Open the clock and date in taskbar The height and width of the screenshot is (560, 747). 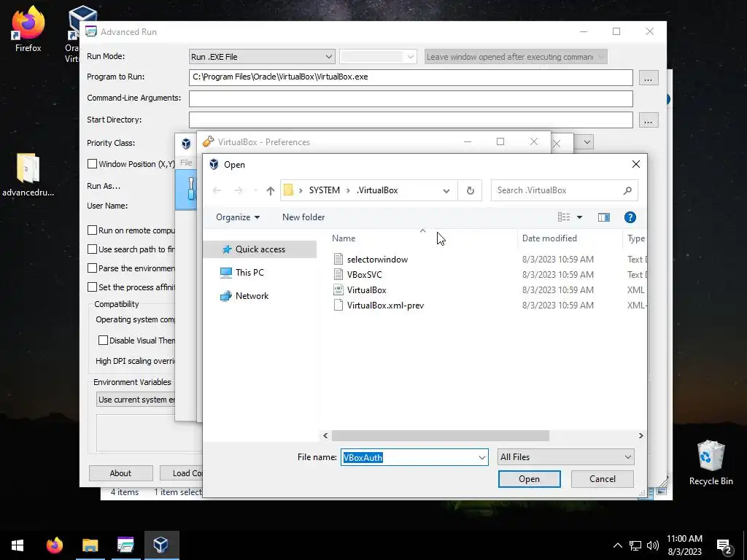point(684,545)
